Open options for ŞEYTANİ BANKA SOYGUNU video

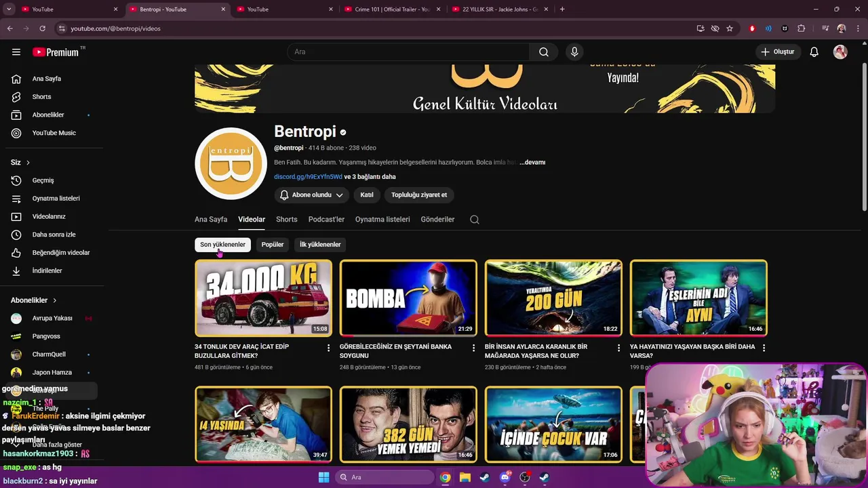tap(474, 348)
